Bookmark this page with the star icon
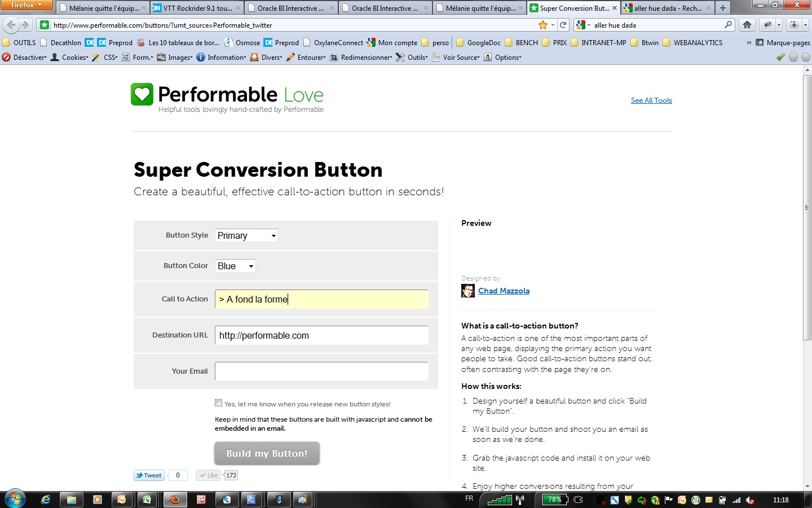This screenshot has width=812, height=508. coord(543,25)
